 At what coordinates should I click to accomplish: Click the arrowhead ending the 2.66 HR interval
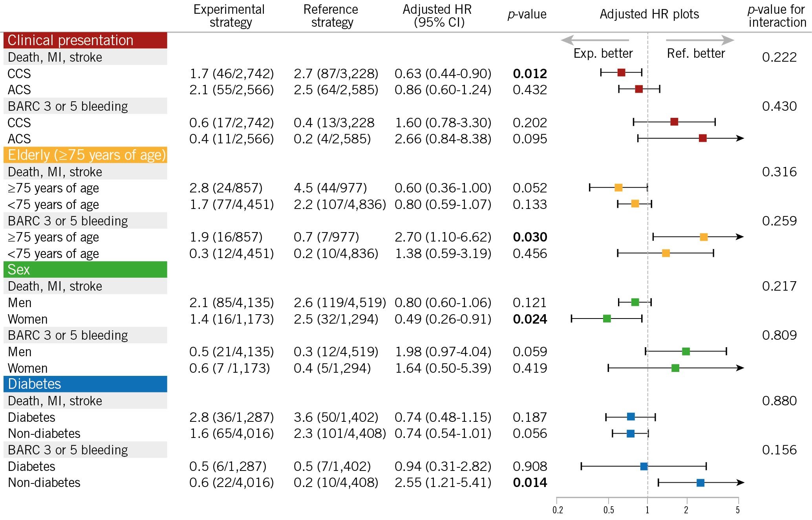740,138
